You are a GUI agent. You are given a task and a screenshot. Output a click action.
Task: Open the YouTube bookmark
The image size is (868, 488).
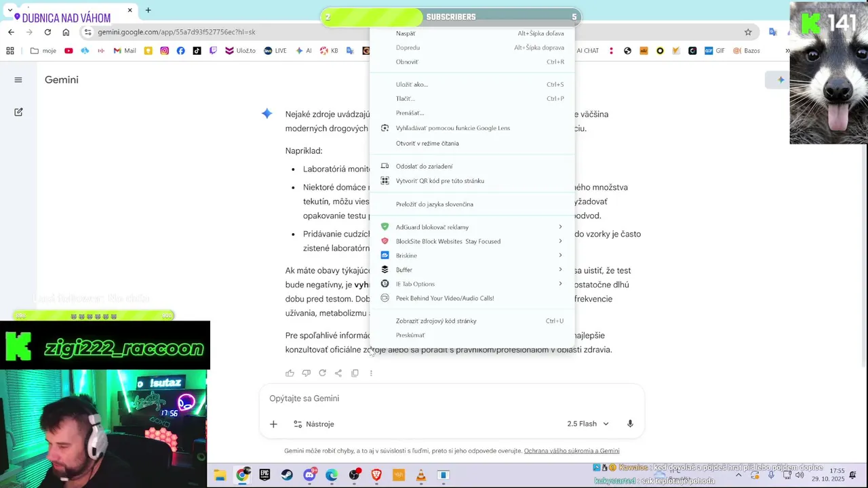tap(68, 51)
